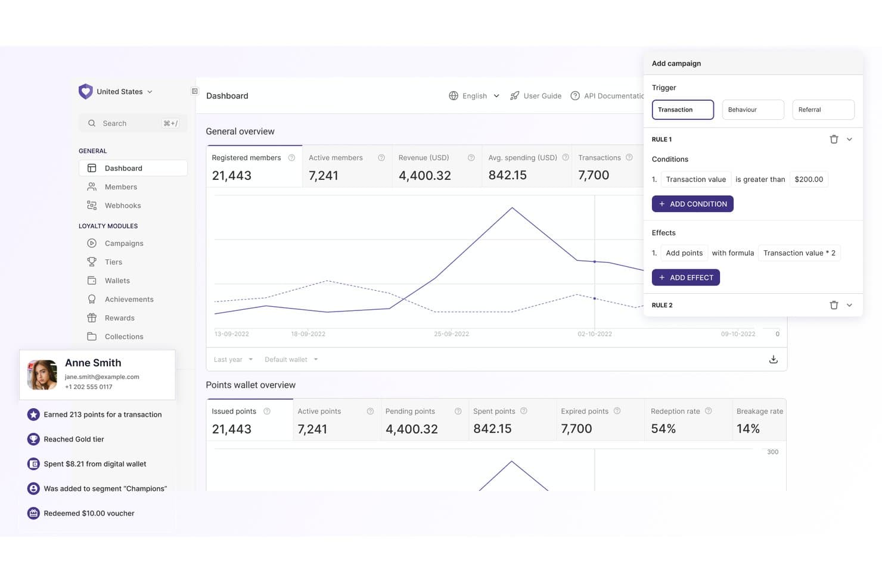882x588 pixels.
Task: Click the star icon for Earned 213 points
Action: point(33,415)
